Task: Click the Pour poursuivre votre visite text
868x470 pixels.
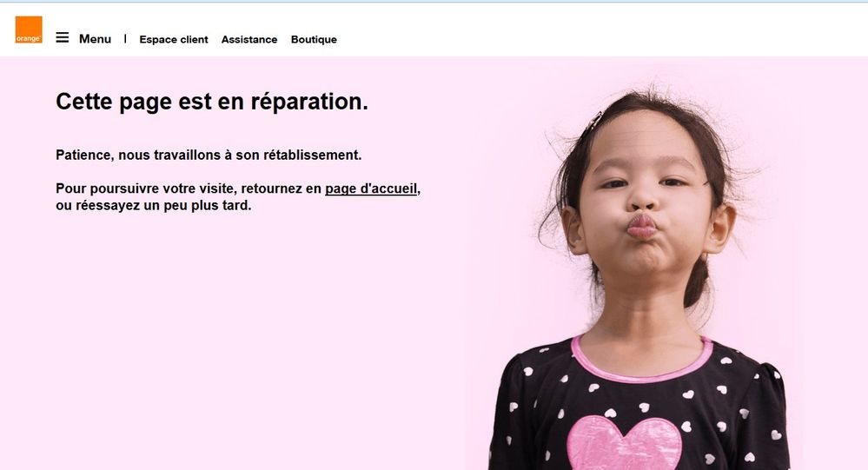Action: click(x=147, y=189)
